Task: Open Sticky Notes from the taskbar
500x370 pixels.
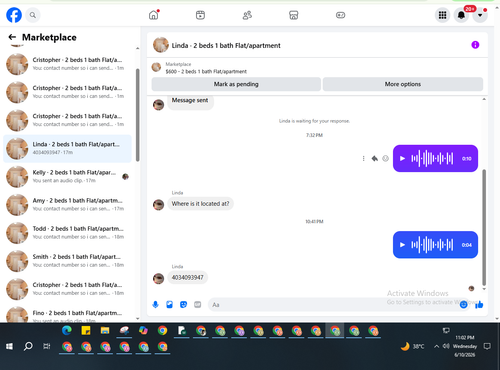Action: 86,330
